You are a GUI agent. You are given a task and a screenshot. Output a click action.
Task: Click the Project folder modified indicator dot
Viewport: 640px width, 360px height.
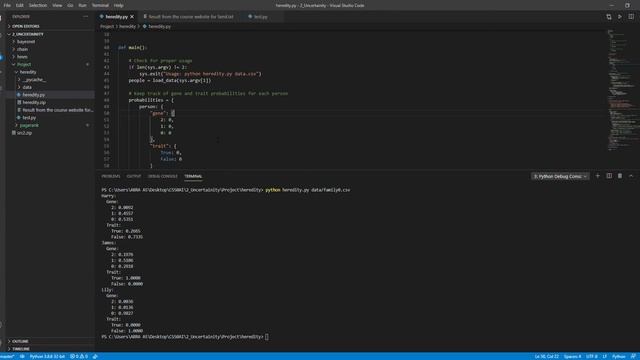(87, 64)
